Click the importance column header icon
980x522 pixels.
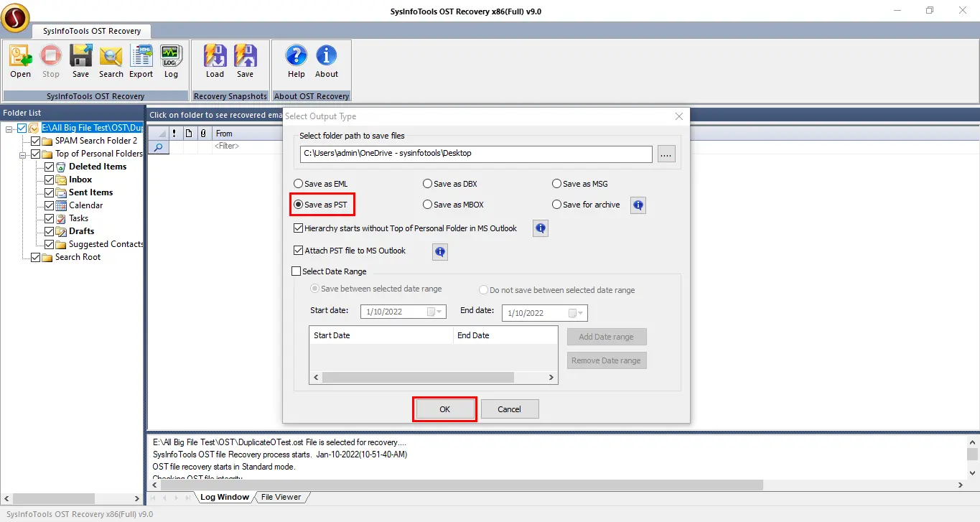coord(174,134)
